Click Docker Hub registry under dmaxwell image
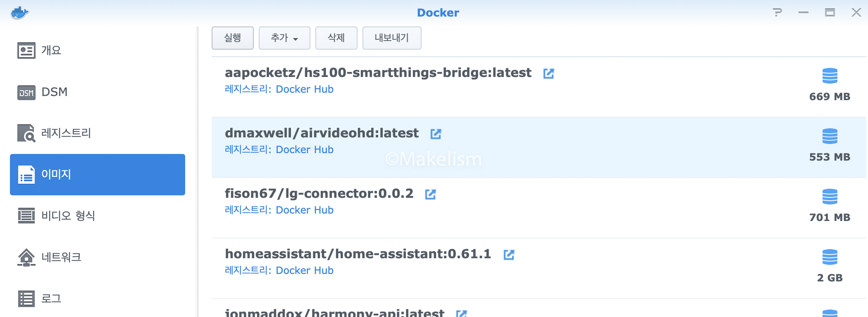868x317 pixels. (x=304, y=150)
